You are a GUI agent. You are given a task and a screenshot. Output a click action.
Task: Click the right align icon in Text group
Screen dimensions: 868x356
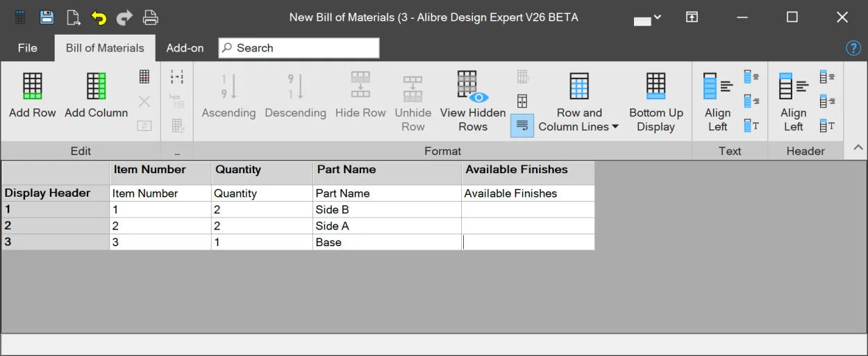pos(751,102)
